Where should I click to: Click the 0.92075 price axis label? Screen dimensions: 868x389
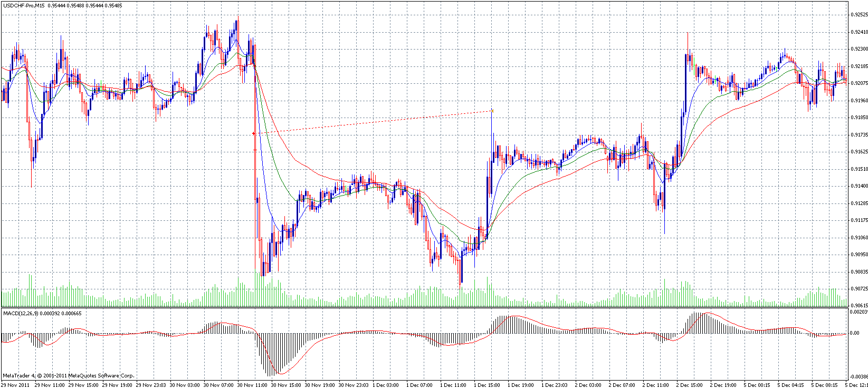[x=860, y=83]
